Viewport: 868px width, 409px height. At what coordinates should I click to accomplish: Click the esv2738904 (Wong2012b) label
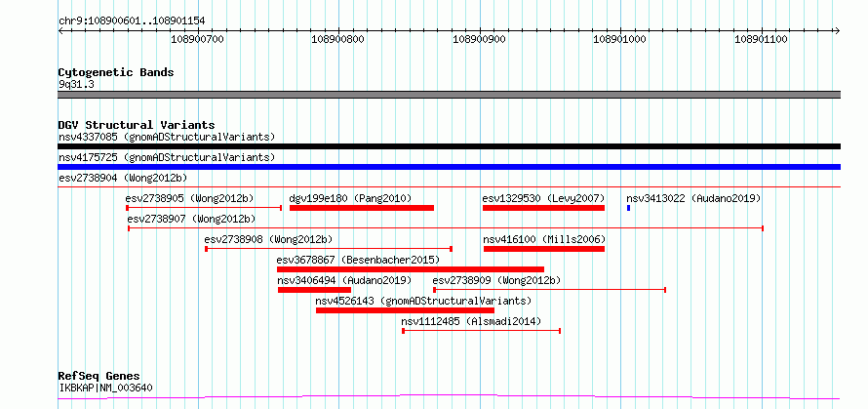pos(123,178)
